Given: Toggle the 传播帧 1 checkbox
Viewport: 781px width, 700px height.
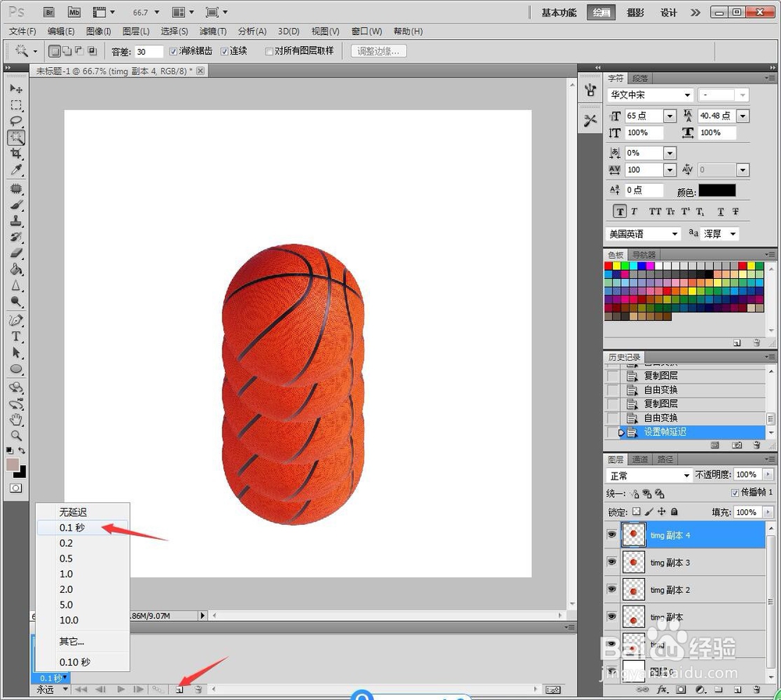Looking at the screenshot, I should (735, 493).
